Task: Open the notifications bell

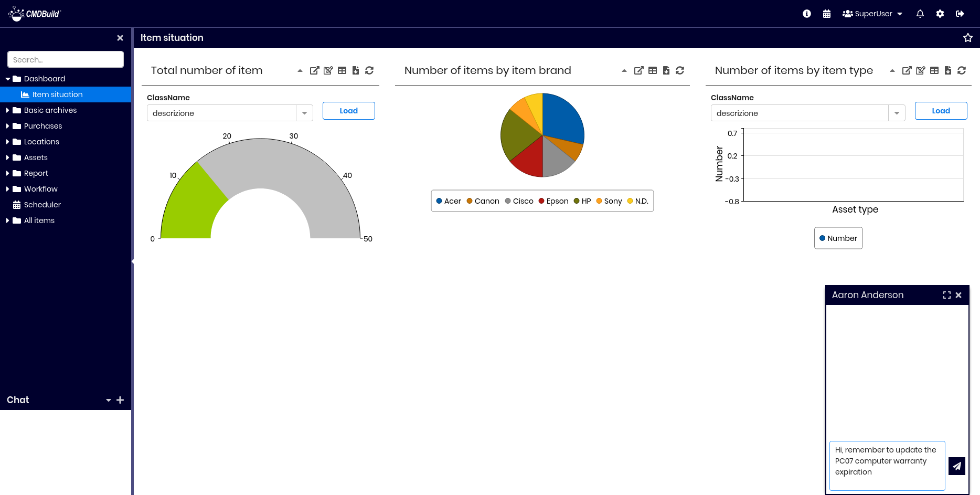Action: click(920, 14)
